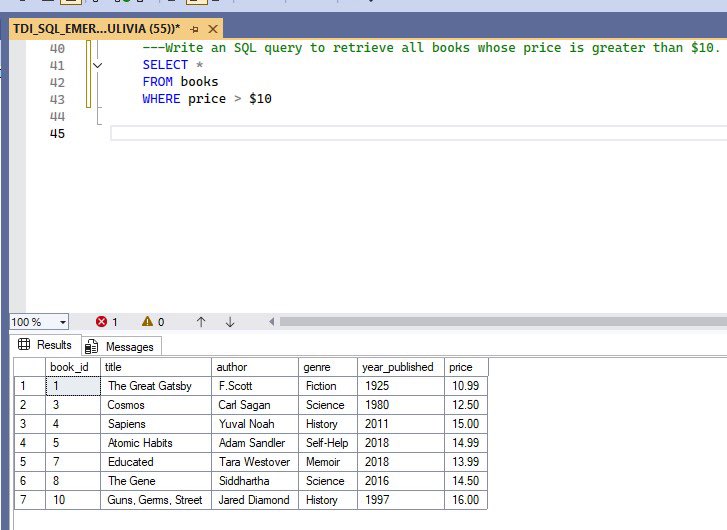Select row 7 header in results grid
Viewport: 727px width, 530px height.
pyautogui.click(x=22, y=500)
